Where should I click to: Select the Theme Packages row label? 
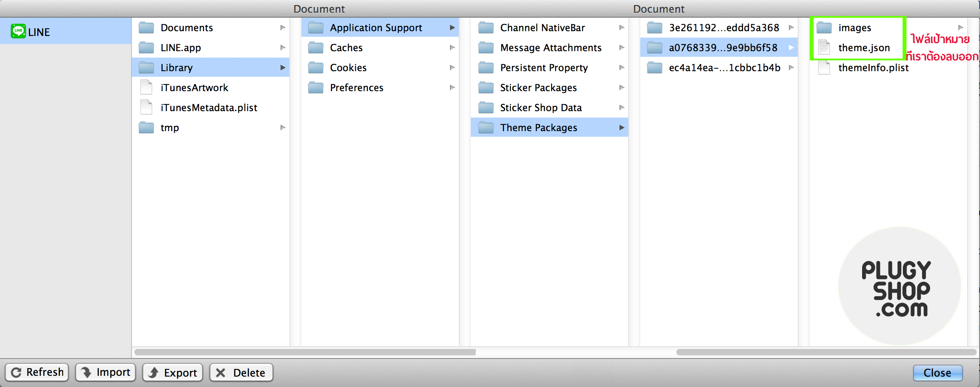539,128
